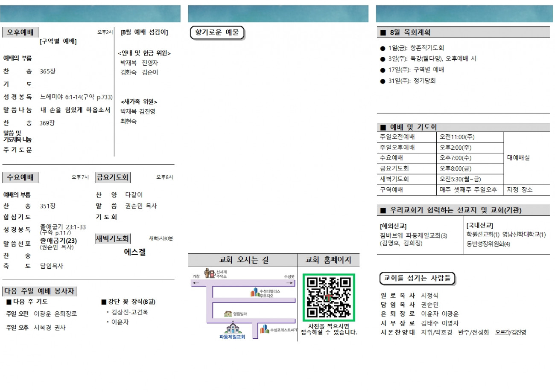Click the left arrow toward 가창
Image resolution: width=555 pixels, height=392 pixels.
(x=196, y=282)
